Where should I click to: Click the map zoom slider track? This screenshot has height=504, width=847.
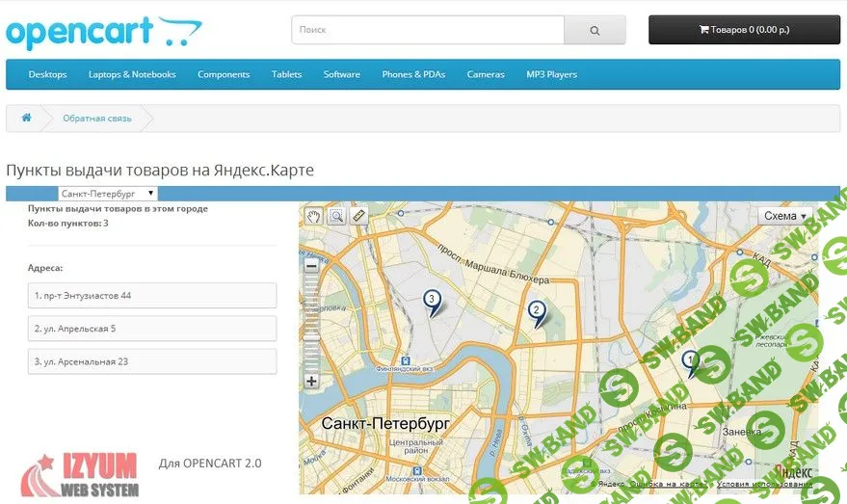(x=311, y=323)
